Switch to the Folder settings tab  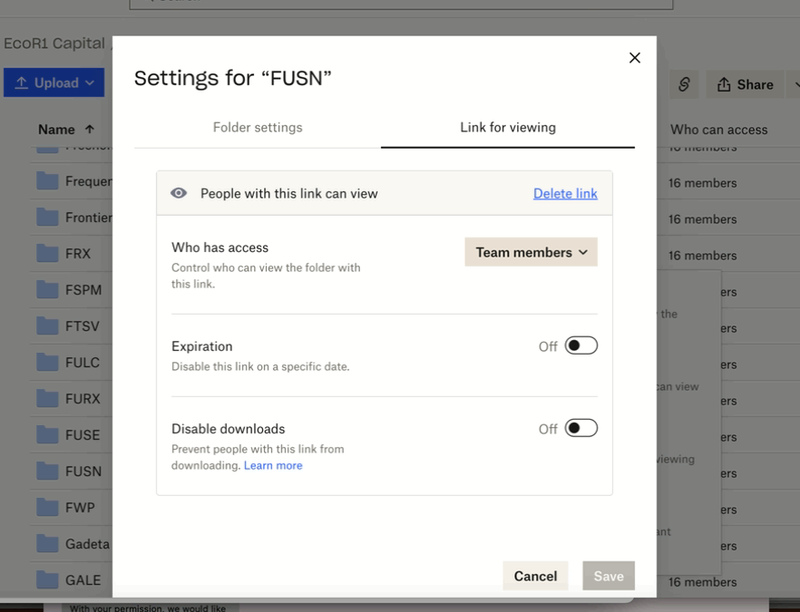(257, 127)
